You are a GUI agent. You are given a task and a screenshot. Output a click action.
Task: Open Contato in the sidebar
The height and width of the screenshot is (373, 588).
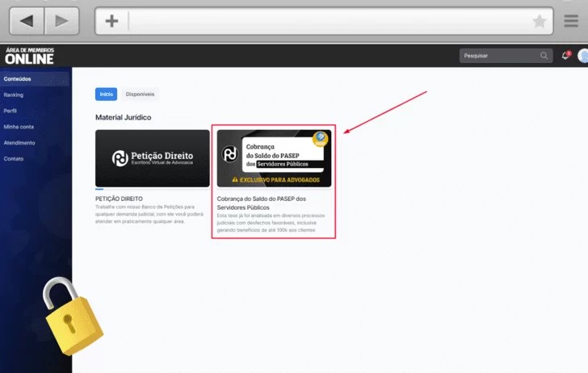[x=14, y=159]
